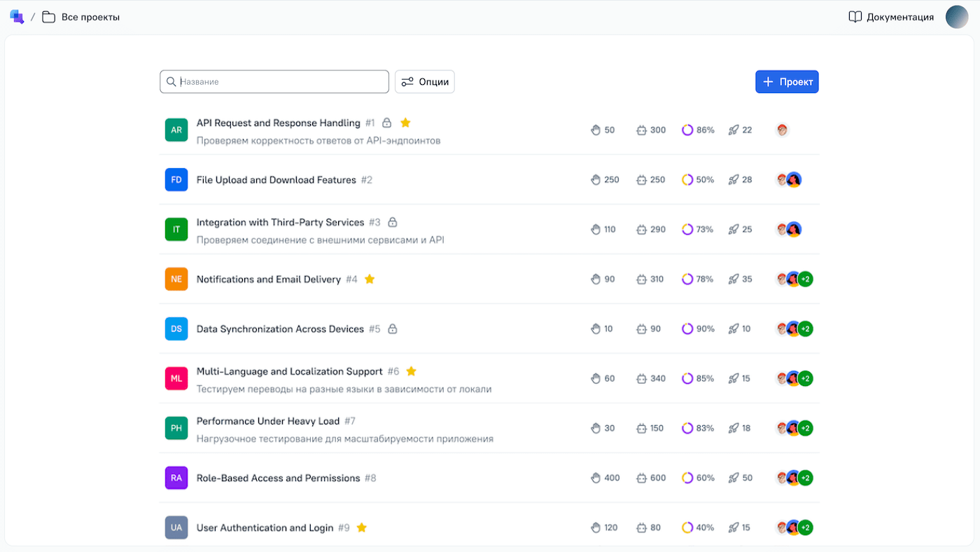Toggle star on User Authentication and Login

tap(362, 527)
